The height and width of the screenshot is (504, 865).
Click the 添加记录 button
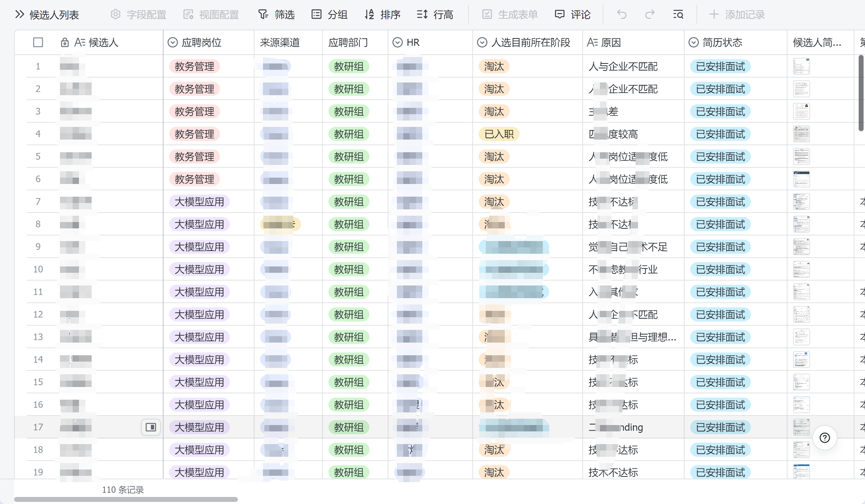737,14
